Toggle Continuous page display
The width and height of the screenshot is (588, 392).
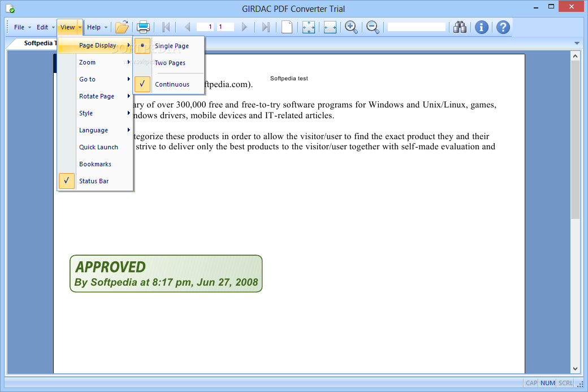(x=169, y=84)
